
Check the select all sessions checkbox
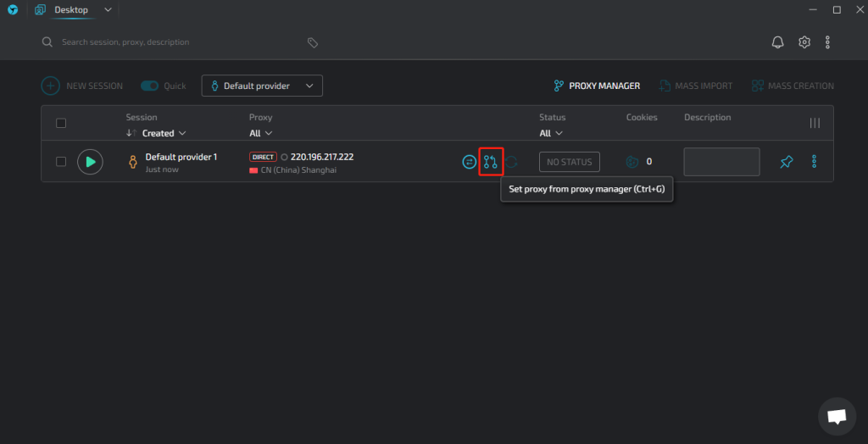61,123
